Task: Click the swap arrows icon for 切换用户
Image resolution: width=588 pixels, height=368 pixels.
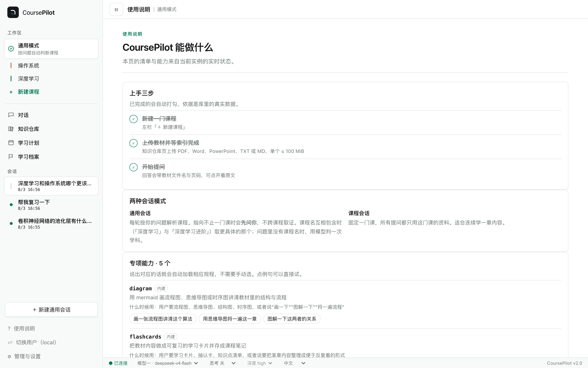Action: click(x=10, y=342)
